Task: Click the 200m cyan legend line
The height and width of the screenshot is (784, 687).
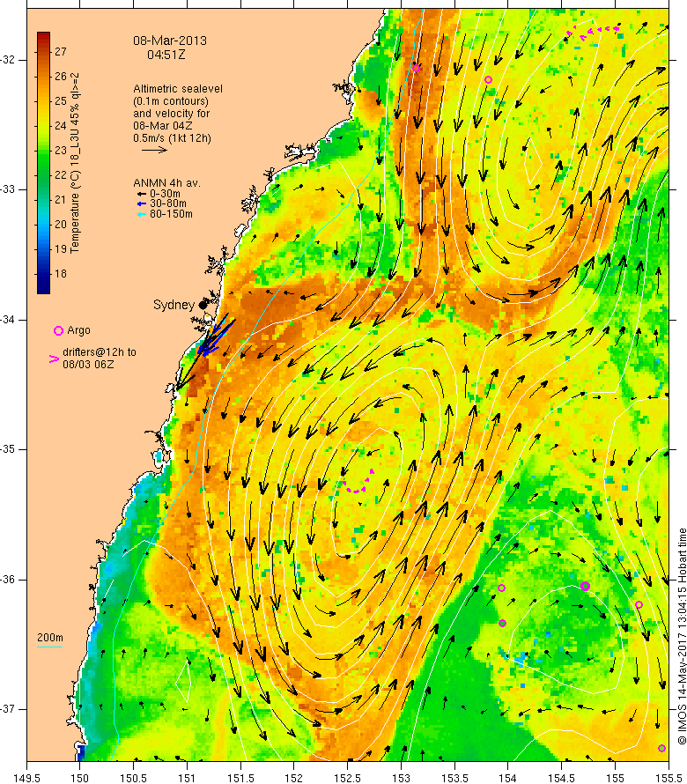Action: [x=50, y=647]
